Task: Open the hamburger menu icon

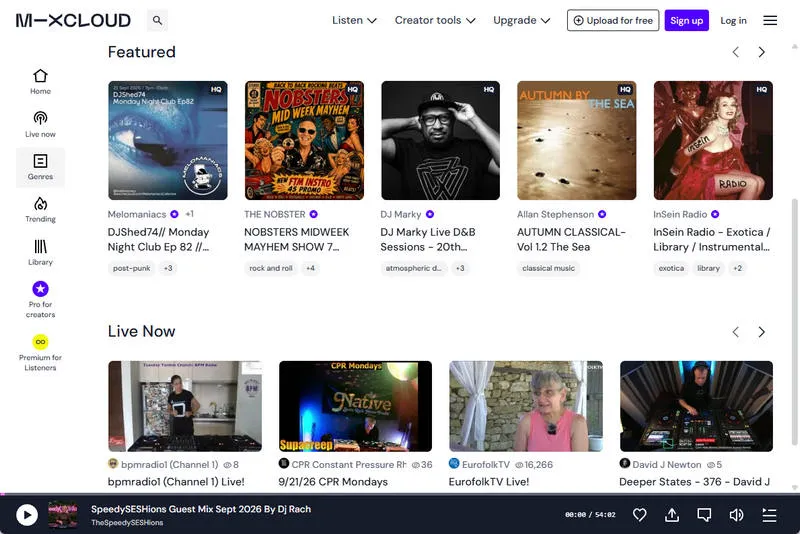Action: coord(770,20)
